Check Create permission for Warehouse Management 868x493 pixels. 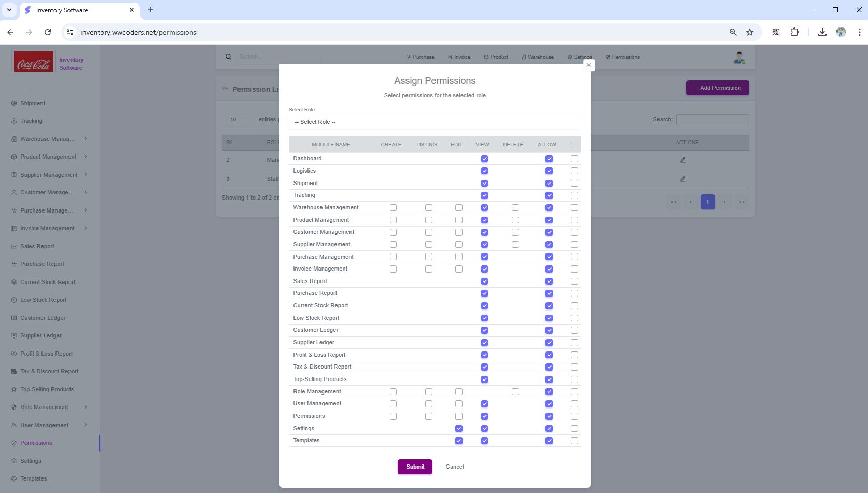[393, 208]
